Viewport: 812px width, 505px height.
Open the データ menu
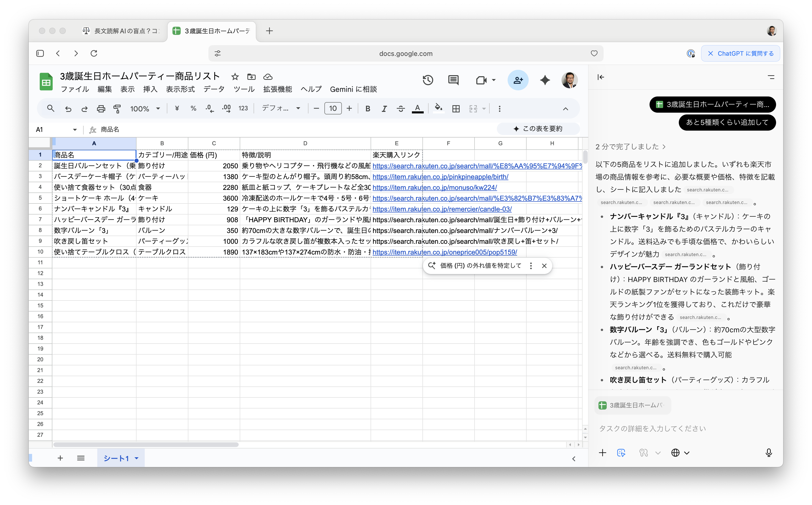(x=214, y=89)
